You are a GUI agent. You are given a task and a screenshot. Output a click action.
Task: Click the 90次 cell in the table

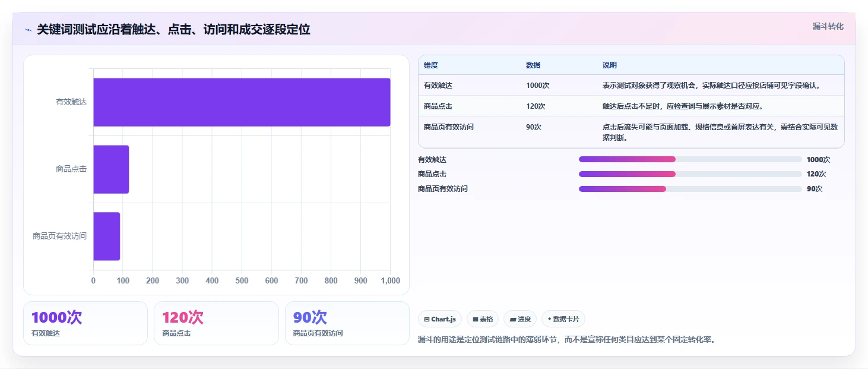pos(534,127)
